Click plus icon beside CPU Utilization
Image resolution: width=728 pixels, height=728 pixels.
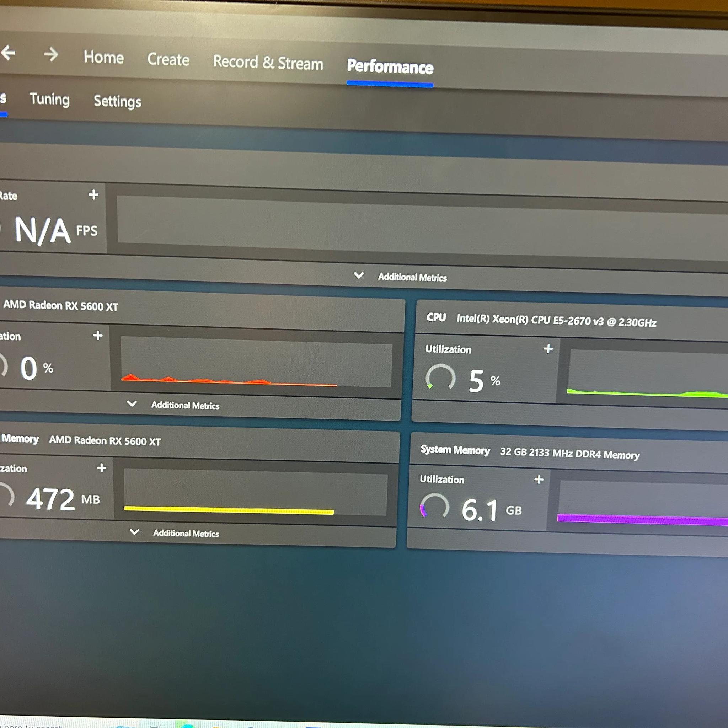click(x=548, y=349)
